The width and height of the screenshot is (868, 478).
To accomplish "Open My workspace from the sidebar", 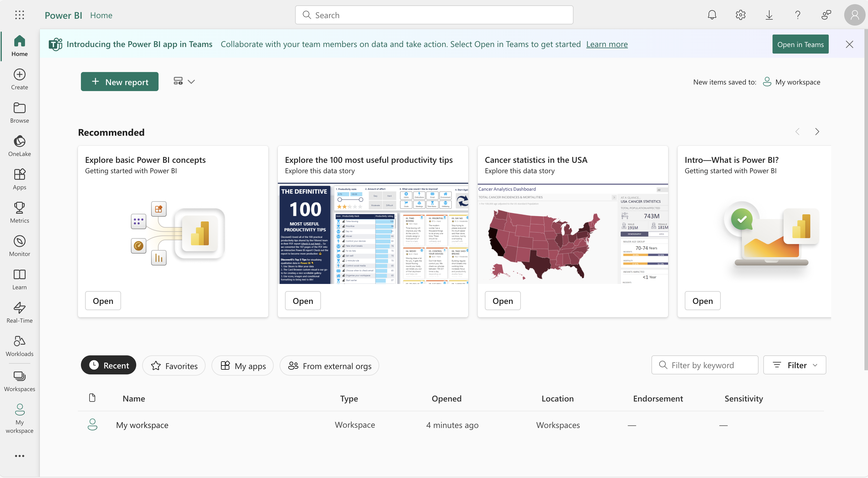I will [20, 419].
